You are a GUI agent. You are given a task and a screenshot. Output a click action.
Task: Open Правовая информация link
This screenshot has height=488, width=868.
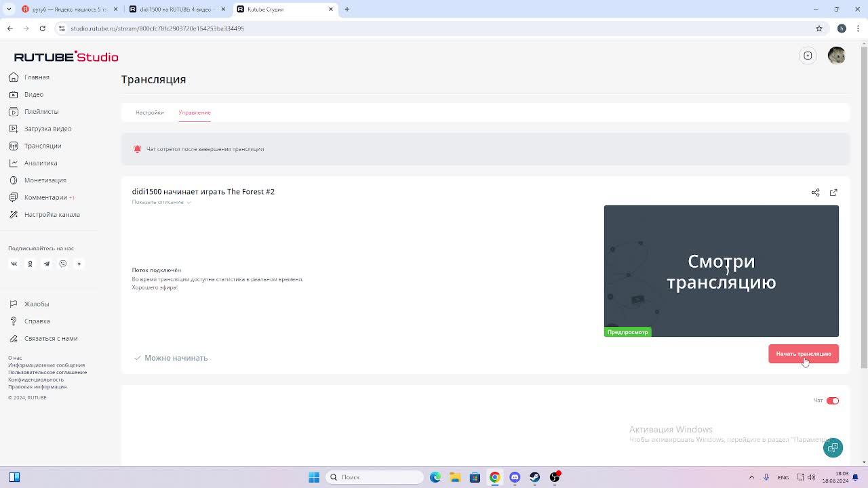pos(37,386)
